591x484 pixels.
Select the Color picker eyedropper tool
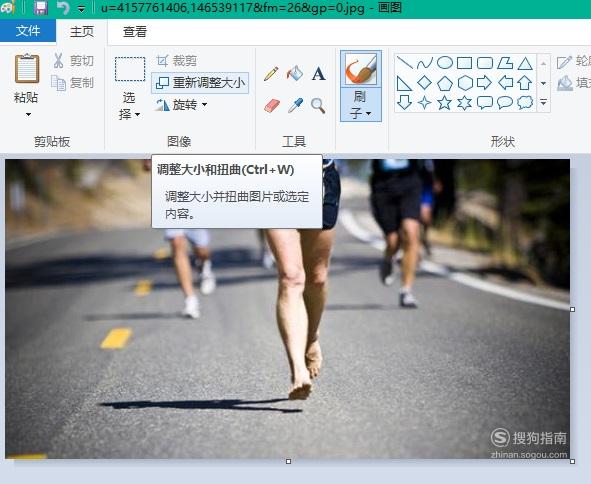(x=295, y=106)
